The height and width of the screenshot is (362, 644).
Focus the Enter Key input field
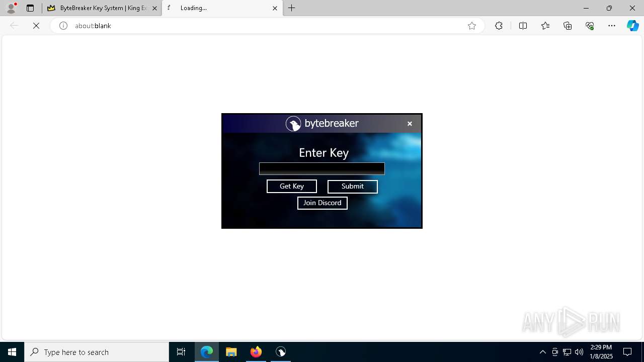click(322, 168)
